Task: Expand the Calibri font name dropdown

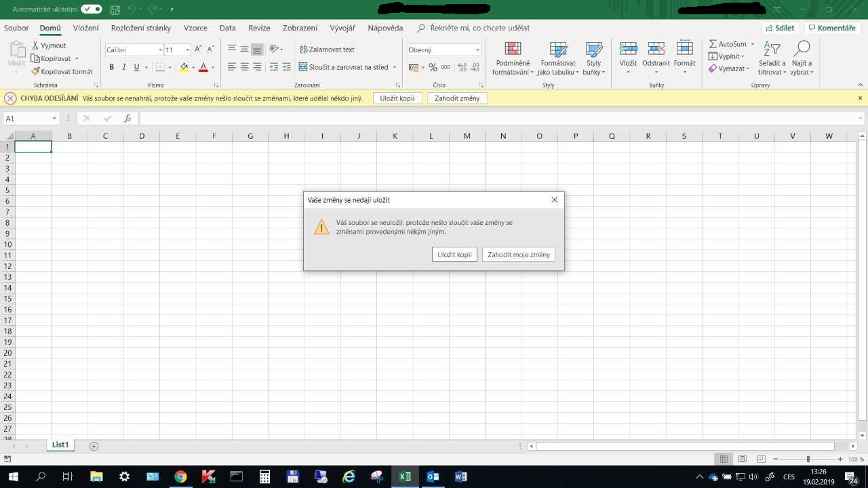Action: [160, 50]
